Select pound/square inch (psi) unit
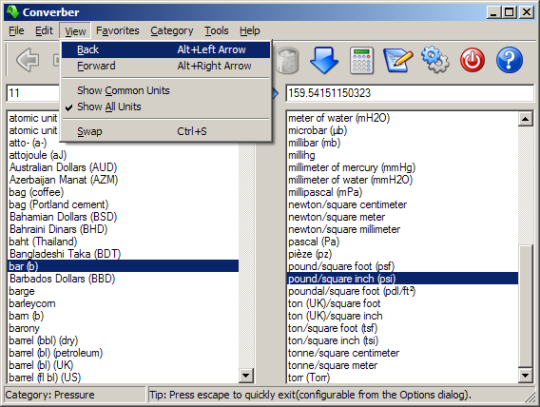 click(x=403, y=279)
